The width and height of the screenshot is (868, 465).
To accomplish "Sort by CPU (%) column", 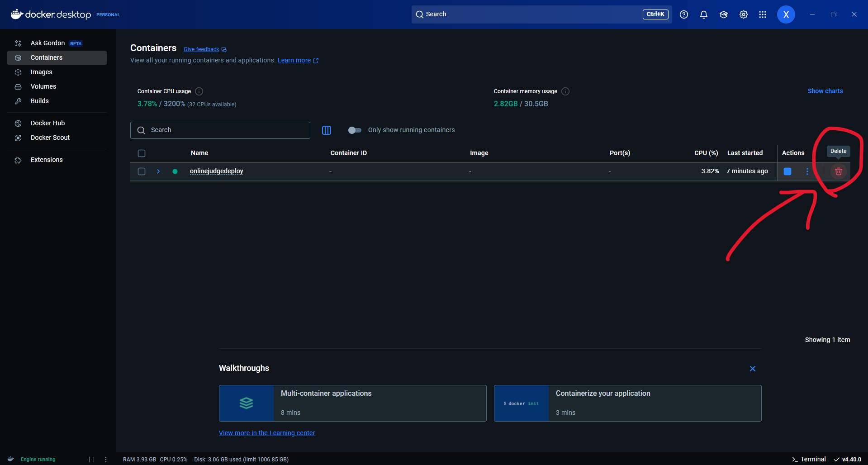I will (706, 153).
